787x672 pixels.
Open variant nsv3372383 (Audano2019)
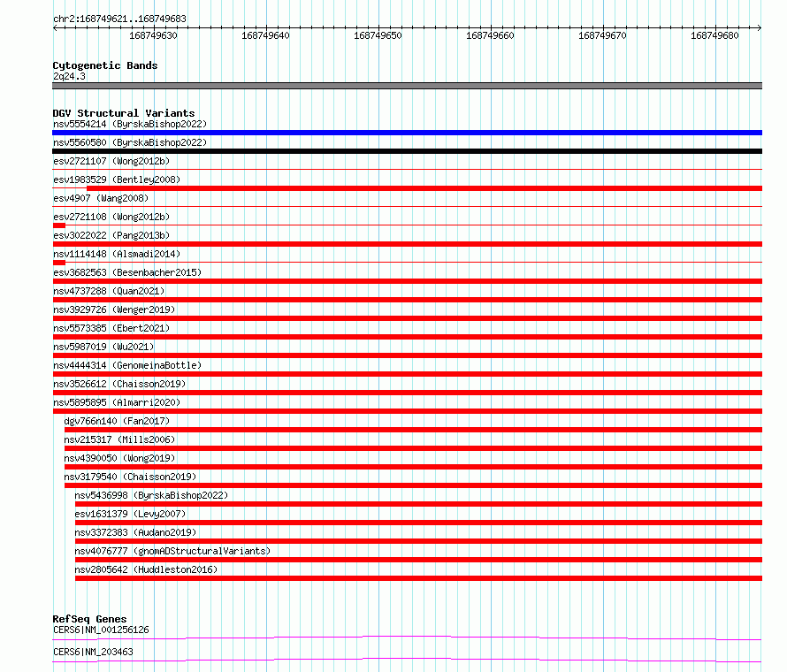[x=135, y=532]
